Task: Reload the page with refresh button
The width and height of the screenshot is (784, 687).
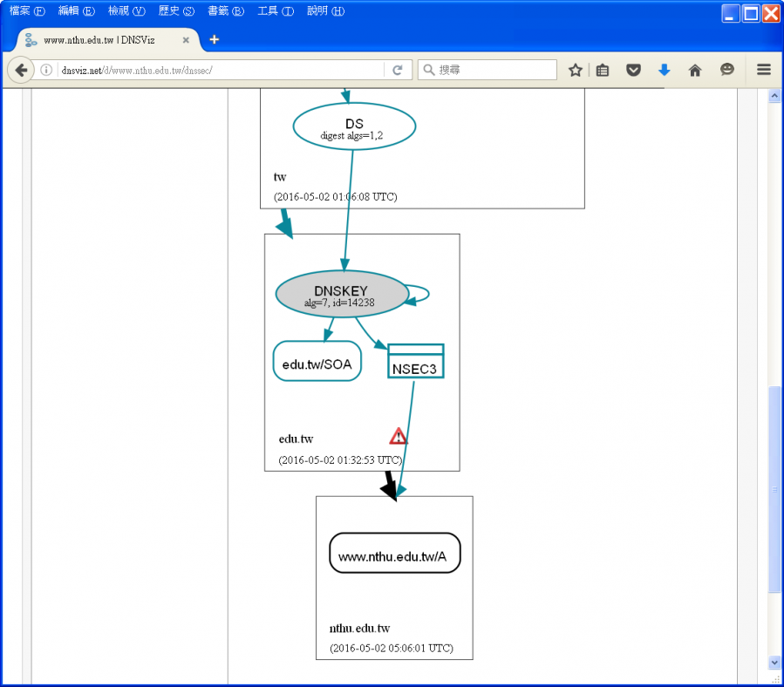Action: (x=397, y=71)
